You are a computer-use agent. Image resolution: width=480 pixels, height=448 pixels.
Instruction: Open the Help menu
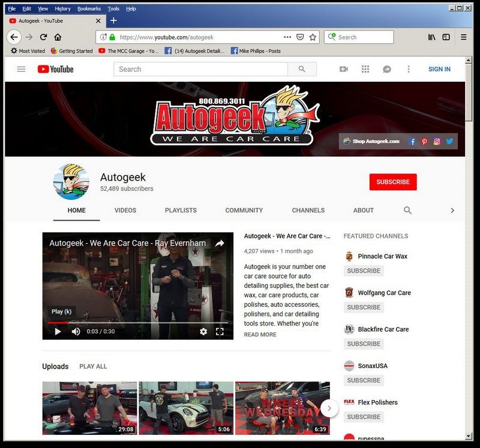[x=131, y=8]
